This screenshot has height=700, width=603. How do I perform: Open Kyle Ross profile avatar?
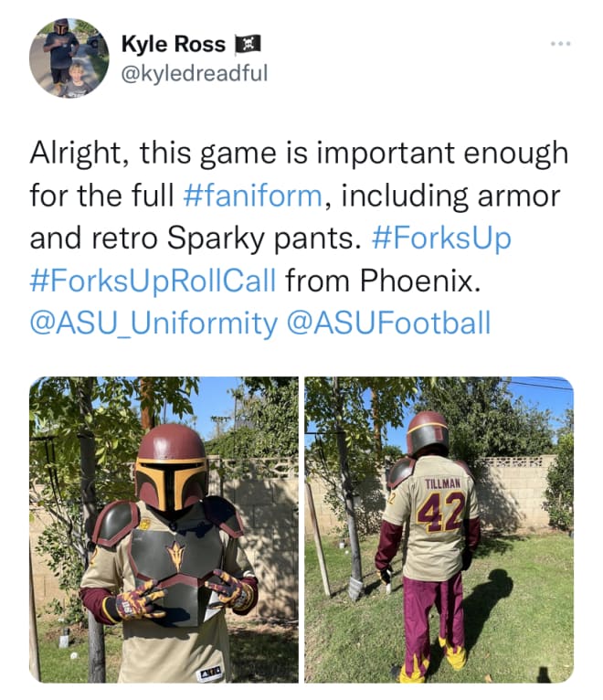point(69,58)
